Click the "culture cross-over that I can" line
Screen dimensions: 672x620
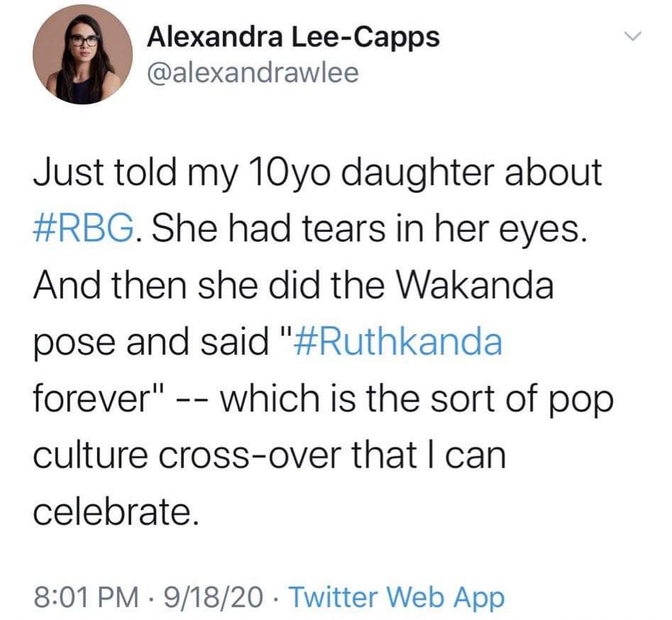[x=270, y=455]
